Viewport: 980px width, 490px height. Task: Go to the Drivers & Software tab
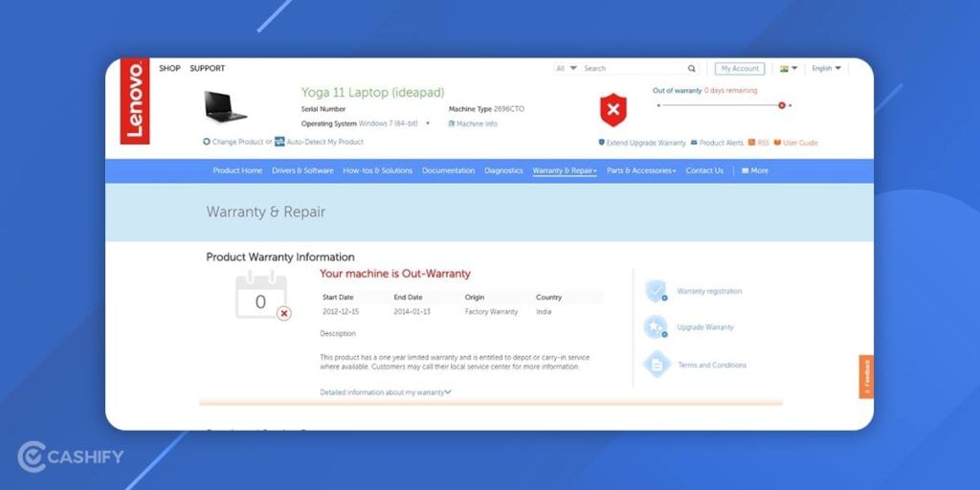(302, 170)
